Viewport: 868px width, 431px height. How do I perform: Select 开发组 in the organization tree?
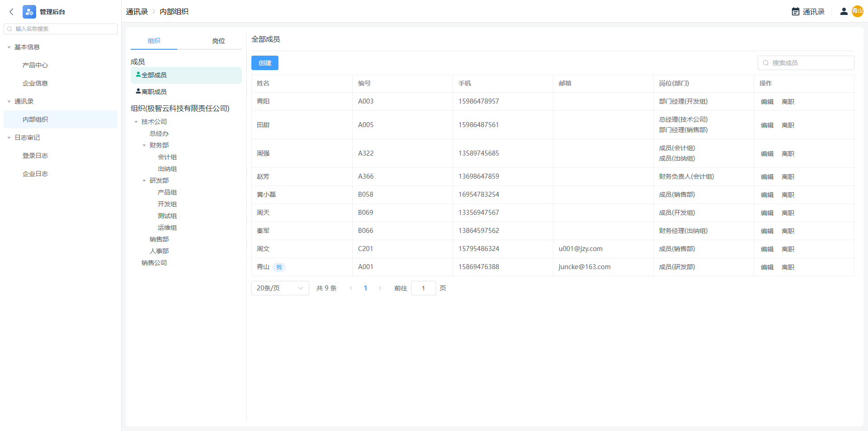pyautogui.click(x=167, y=204)
